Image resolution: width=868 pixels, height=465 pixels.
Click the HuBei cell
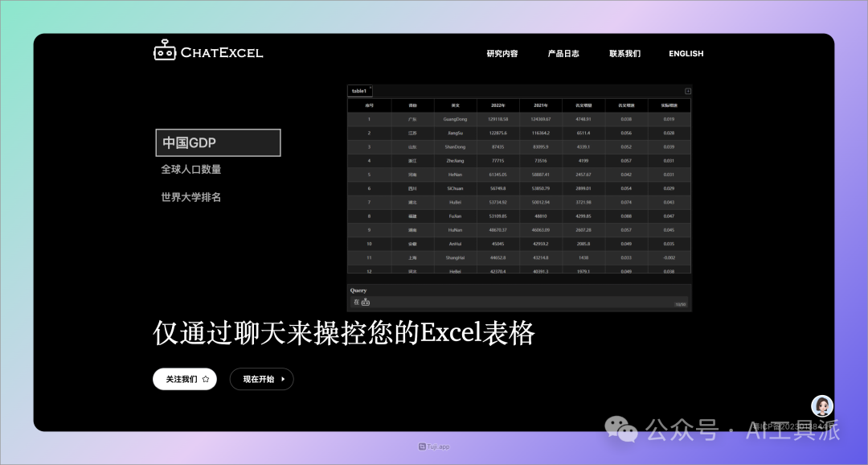[455, 202]
